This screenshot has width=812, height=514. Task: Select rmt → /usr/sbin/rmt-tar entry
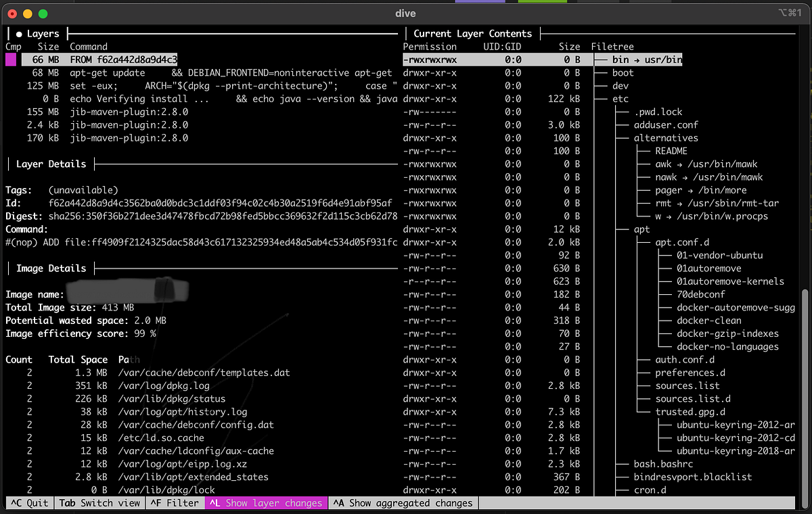[717, 203]
